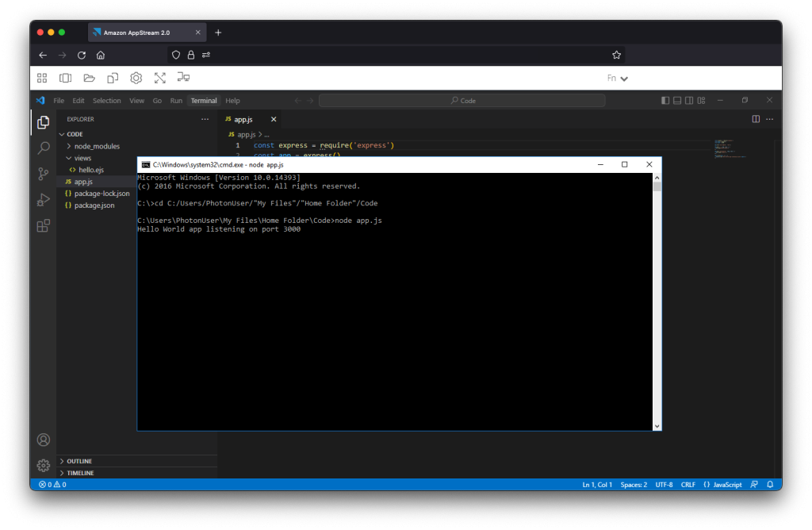Open the Manage gear icon at bottom left
812x530 pixels.
43,465
